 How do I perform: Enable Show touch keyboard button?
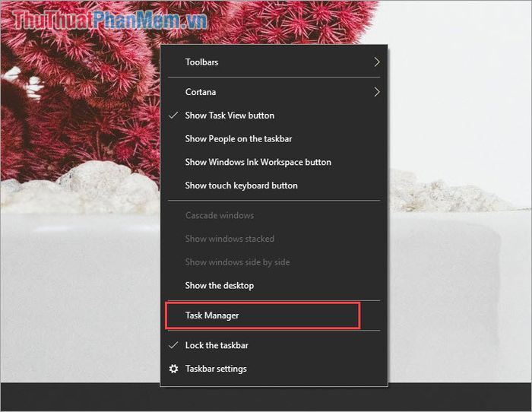click(274, 185)
